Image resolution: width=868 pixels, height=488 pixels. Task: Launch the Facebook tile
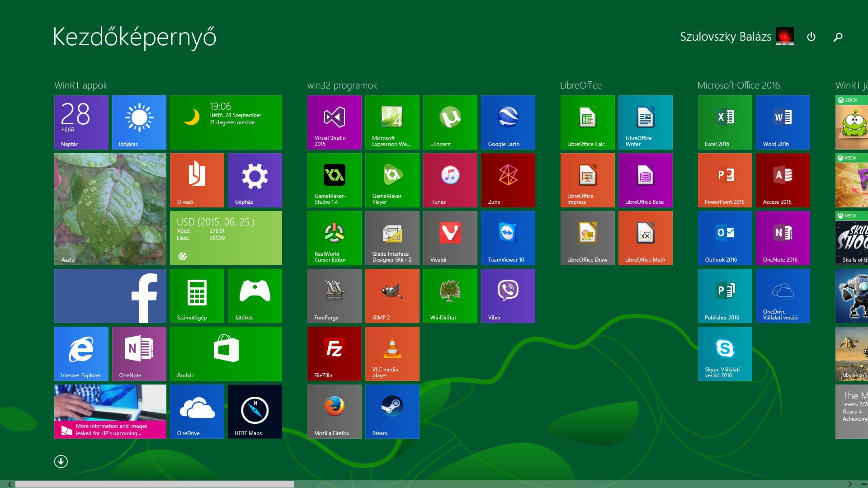(x=110, y=296)
